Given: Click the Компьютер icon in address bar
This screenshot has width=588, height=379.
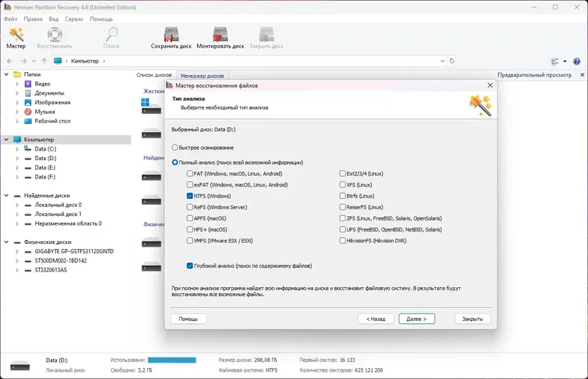Looking at the screenshot, I should [58, 61].
